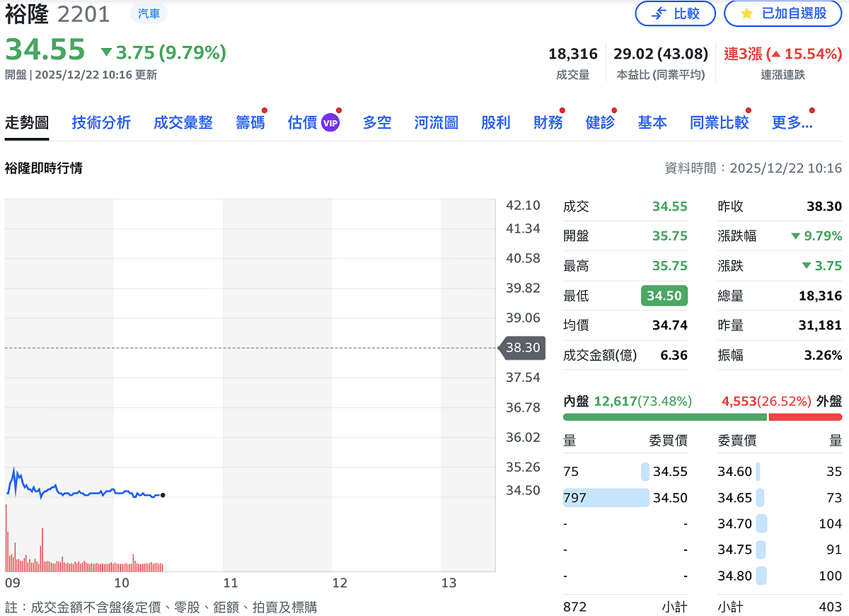The width and height of the screenshot is (849, 616).
Task: Click the 本益比 value 29.02 (43.08)
Action: point(661,54)
